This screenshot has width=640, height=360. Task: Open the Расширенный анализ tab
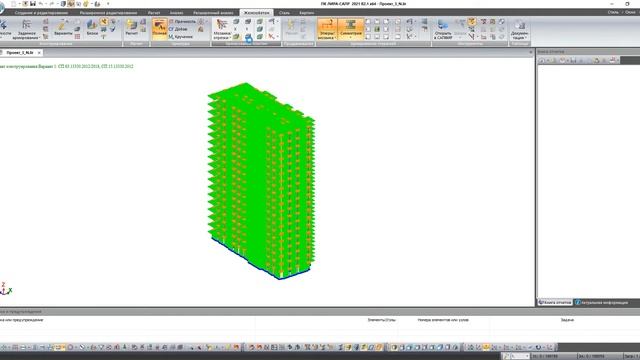(x=213, y=13)
